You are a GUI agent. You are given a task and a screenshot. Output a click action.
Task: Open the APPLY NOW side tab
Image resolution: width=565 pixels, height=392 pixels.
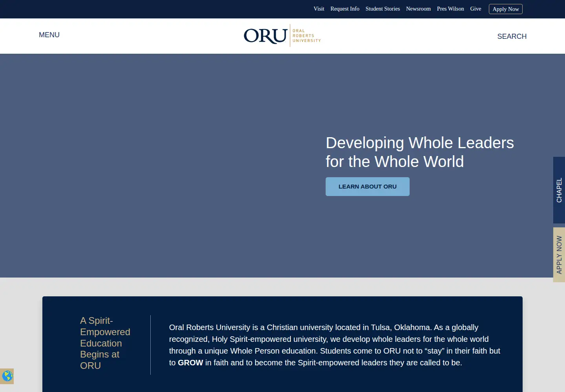tap(559, 255)
